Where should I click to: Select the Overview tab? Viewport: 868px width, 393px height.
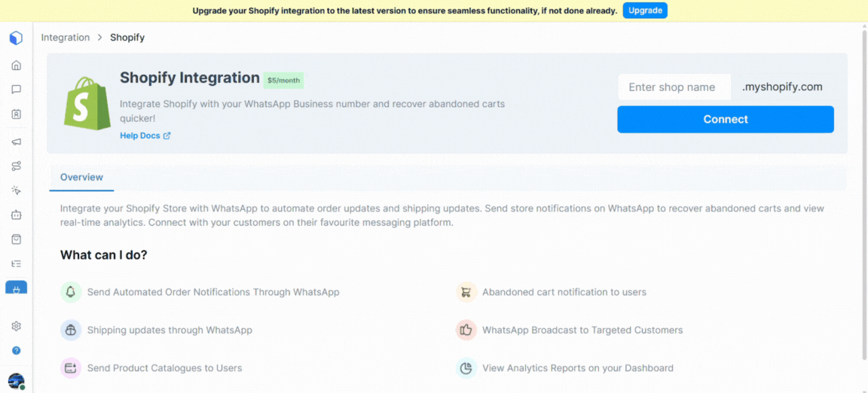pyautogui.click(x=81, y=178)
